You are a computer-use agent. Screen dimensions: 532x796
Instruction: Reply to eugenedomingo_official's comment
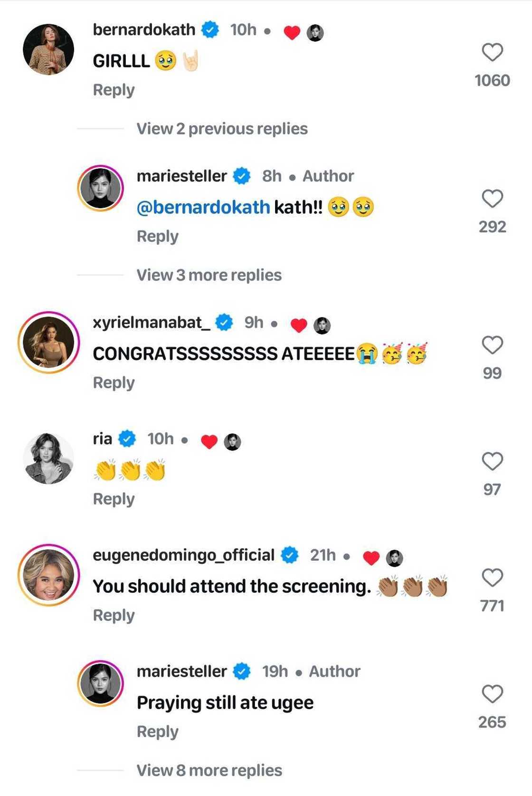(114, 615)
